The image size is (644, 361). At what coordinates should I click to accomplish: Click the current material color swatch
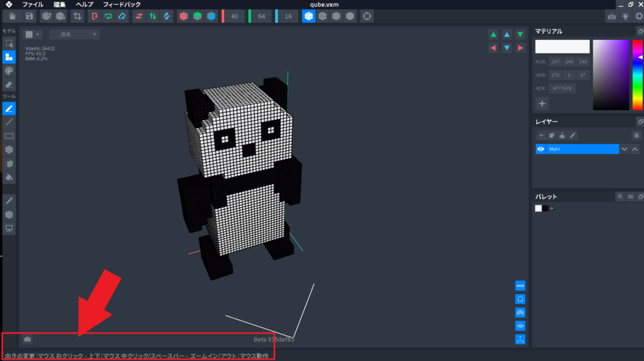coord(562,46)
